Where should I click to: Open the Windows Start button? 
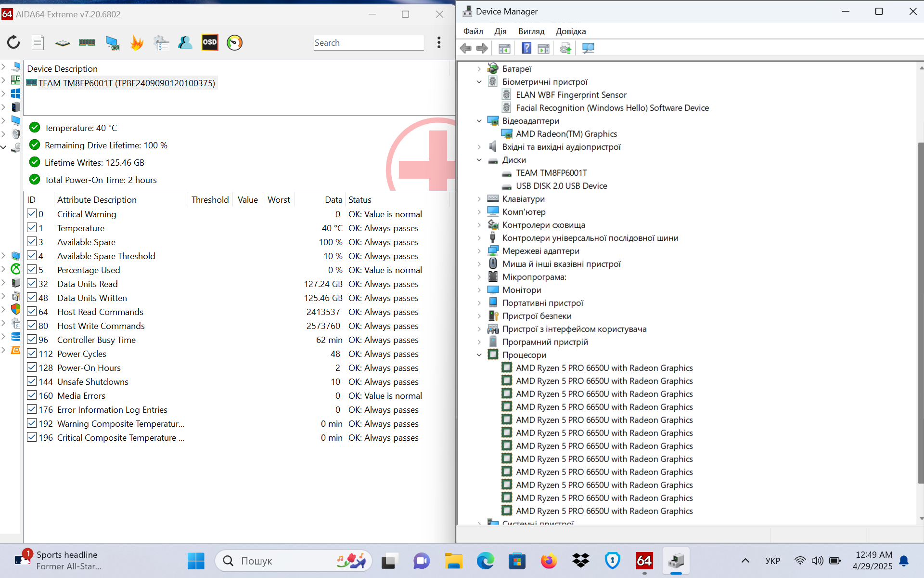(196, 561)
